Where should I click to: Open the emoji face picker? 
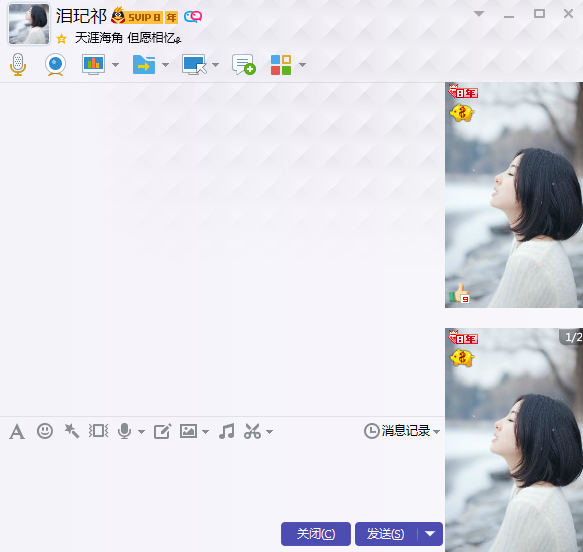coord(45,431)
